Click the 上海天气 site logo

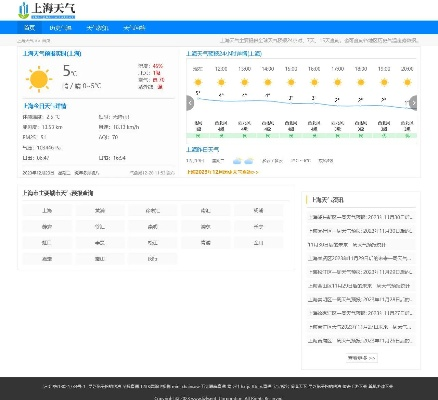click(x=47, y=10)
